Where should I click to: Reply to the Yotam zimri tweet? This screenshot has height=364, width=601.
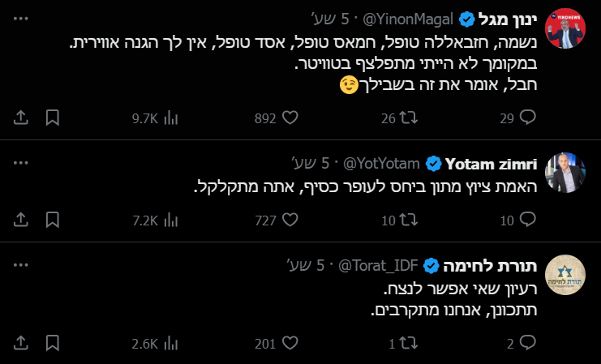(527, 220)
